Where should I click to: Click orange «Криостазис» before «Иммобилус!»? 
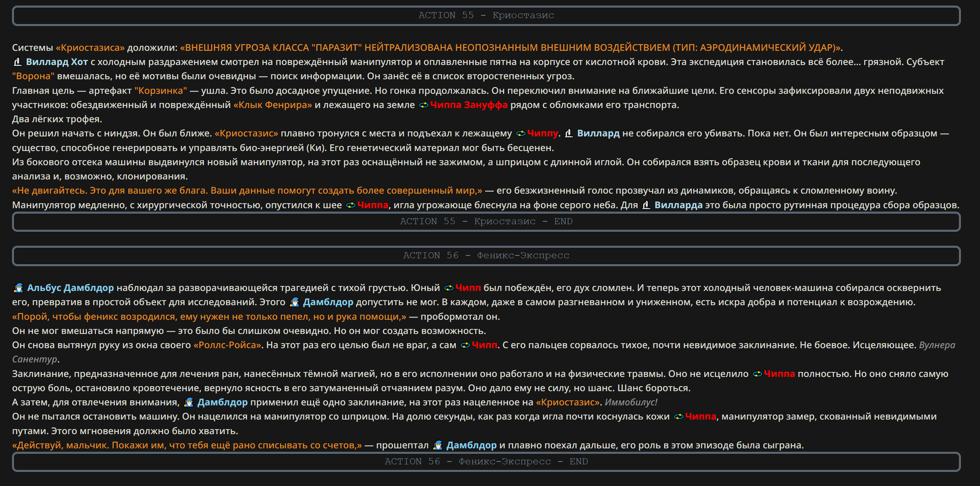(567, 403)
